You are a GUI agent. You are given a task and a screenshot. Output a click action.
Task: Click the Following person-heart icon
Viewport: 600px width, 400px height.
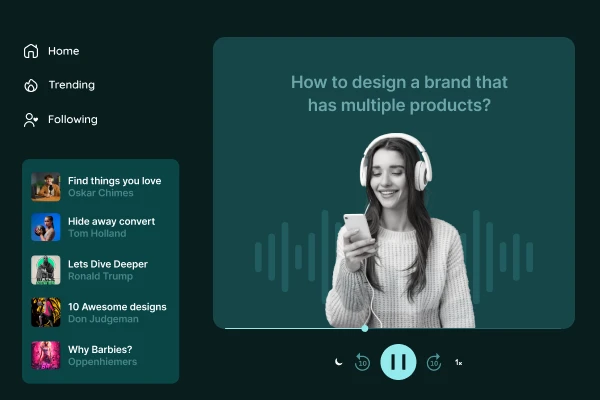[31, 119]
